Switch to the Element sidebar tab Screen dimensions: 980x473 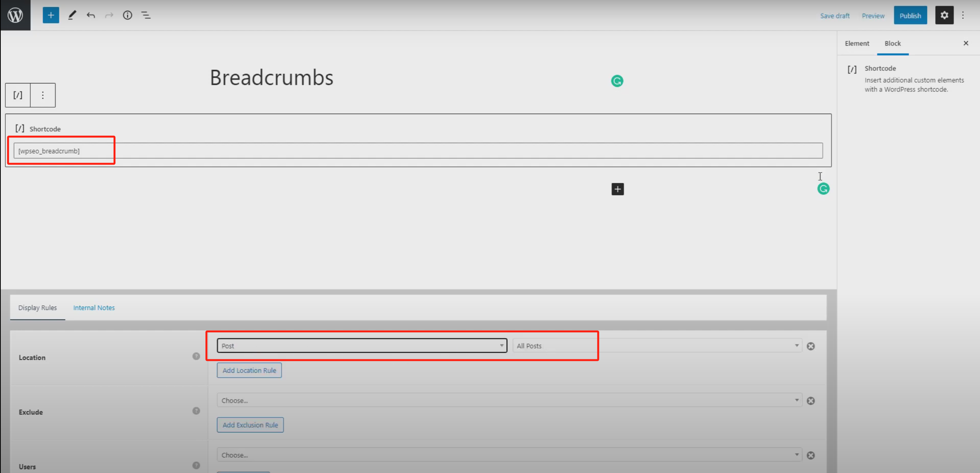tap(857, 43)
